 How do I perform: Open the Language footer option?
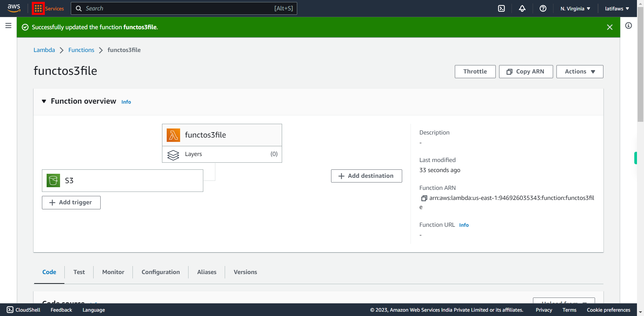(94, 310)
